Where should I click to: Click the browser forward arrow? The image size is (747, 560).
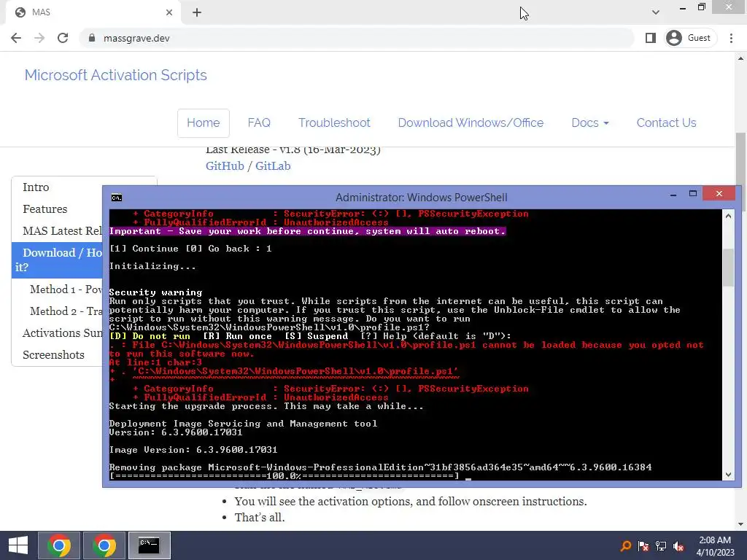(39, 38)
